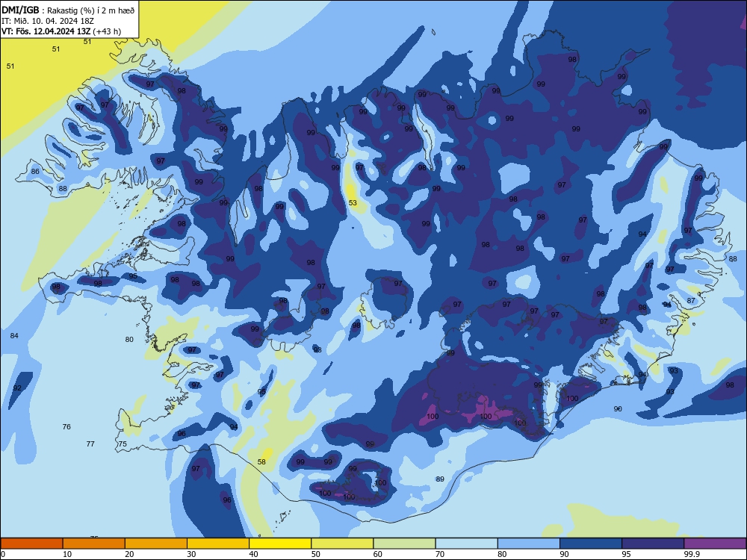
Task: Click the purple legend band above 99.9
Action: click(715, 544)
